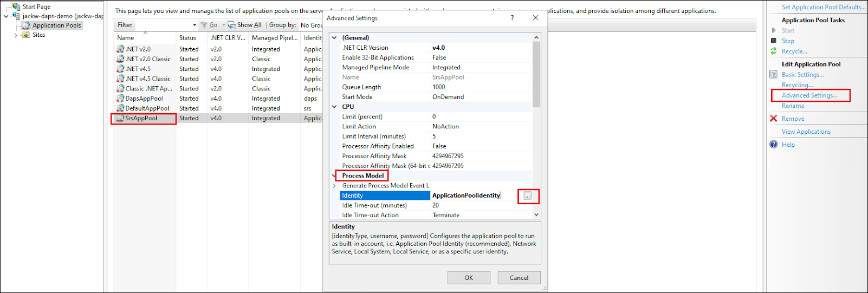The width and height of the screenshot is (868, 293).
Task: Click the Classic .NET AppPool icon
Action: click(x=120, y=88)
